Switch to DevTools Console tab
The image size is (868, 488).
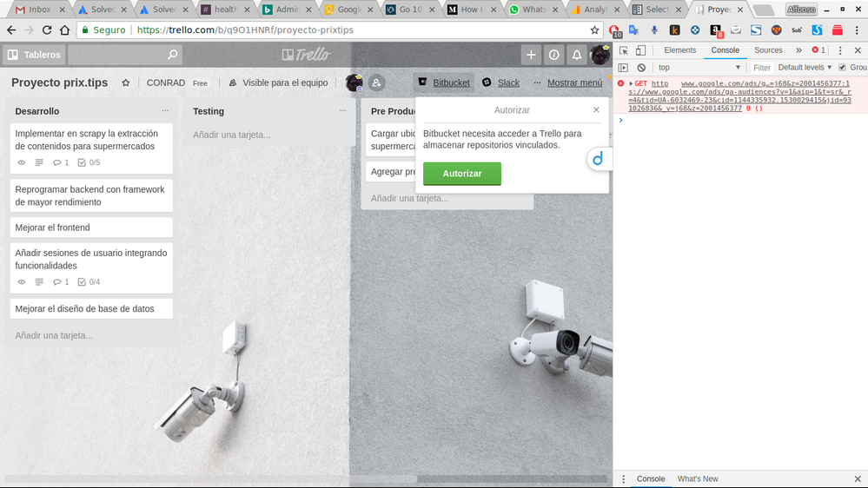click(726, 50)
